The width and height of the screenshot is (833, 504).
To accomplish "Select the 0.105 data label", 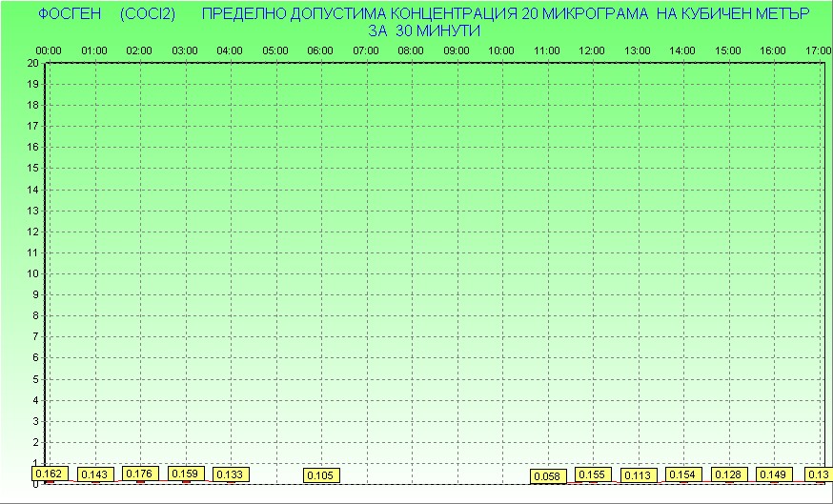I will point(321,474).
